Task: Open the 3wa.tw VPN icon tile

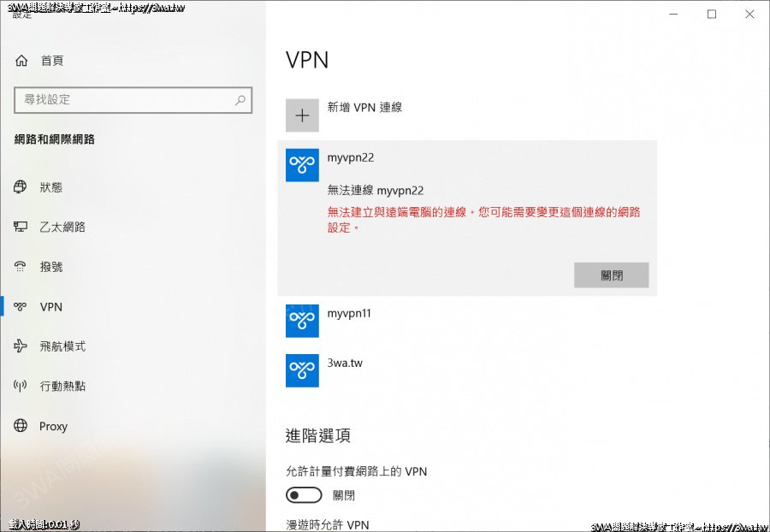Action: [302, 370]
